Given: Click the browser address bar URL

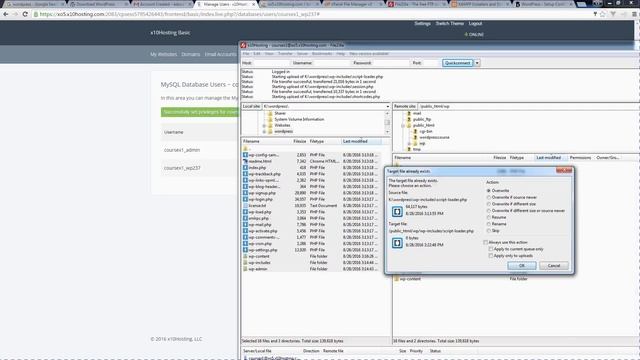Looking at the screenshot, I should point(180,14).
